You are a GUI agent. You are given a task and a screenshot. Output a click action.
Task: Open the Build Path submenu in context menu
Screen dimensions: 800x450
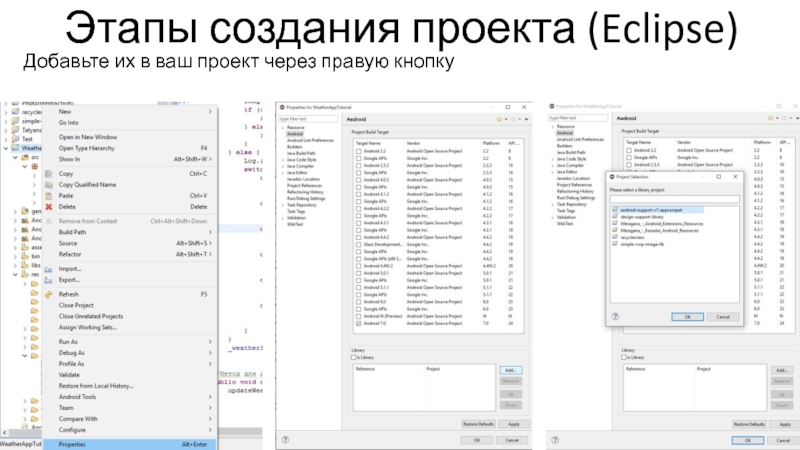(x=130, y=232)
